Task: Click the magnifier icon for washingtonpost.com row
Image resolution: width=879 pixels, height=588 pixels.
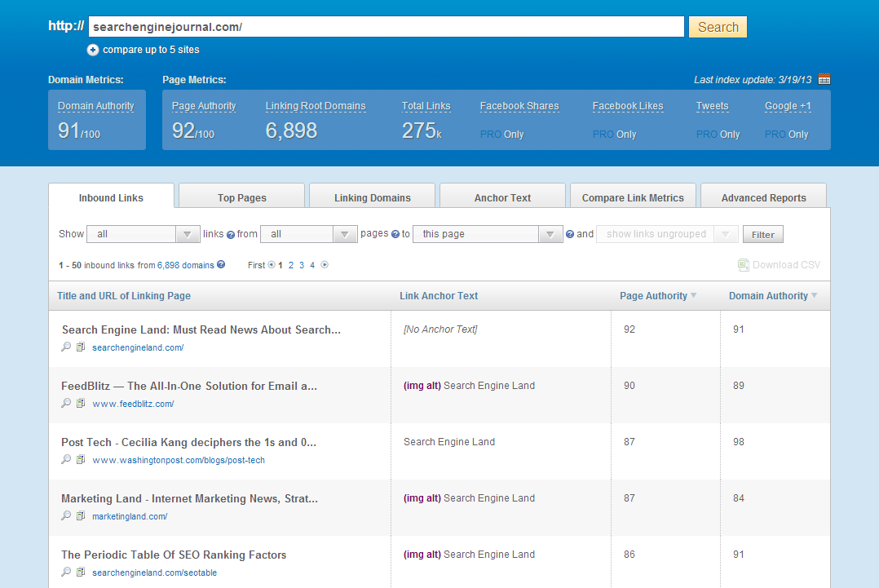Action: point(66,460)
